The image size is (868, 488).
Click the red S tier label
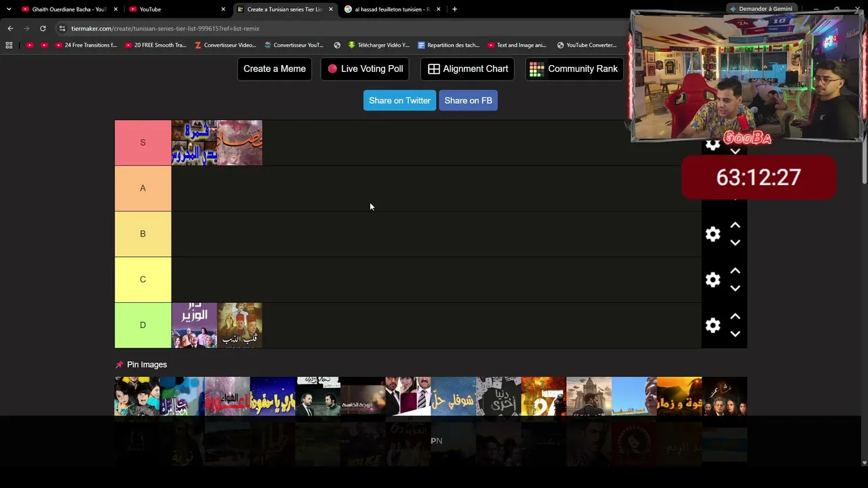pos(143,143)
